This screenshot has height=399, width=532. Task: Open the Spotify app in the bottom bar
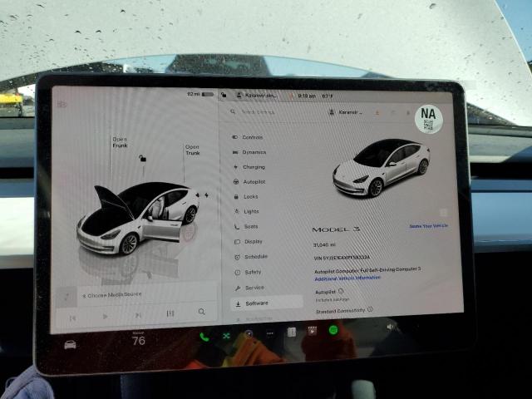pyautogui.click(x=333, y=329)
